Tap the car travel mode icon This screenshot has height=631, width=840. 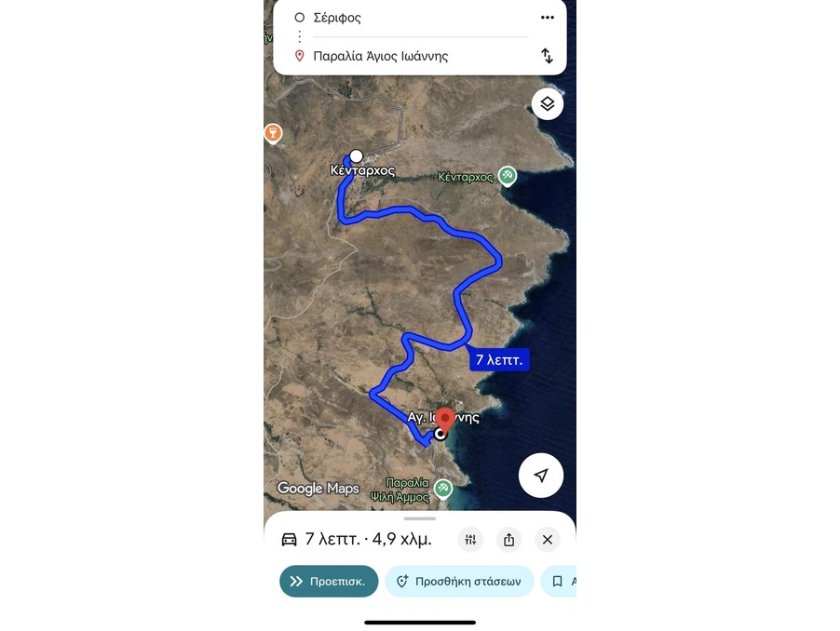point(290,539)
